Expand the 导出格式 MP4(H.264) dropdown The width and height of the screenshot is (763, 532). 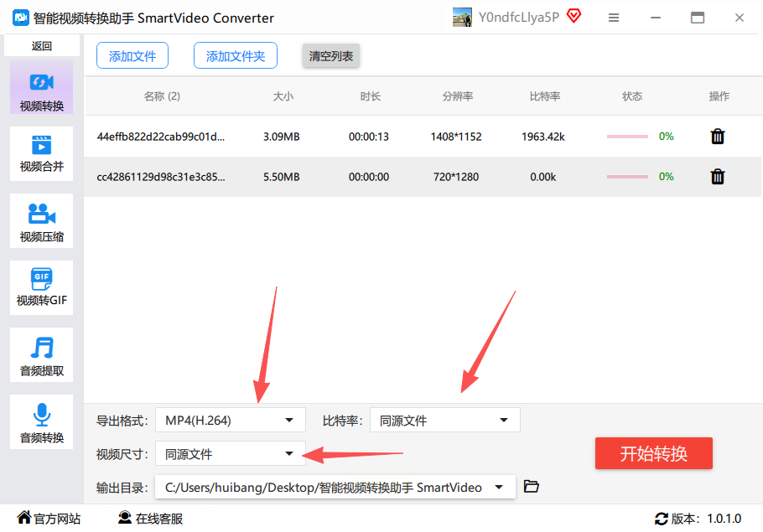tap(231, 420)
